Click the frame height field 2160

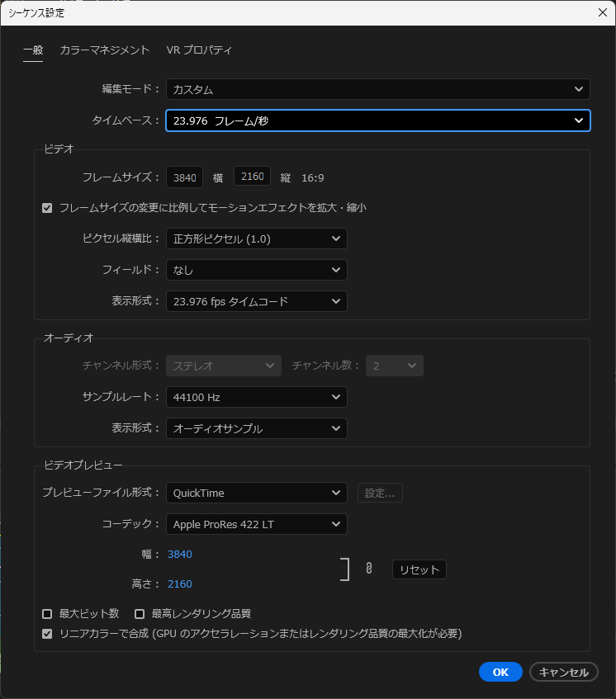coord(253,176)
